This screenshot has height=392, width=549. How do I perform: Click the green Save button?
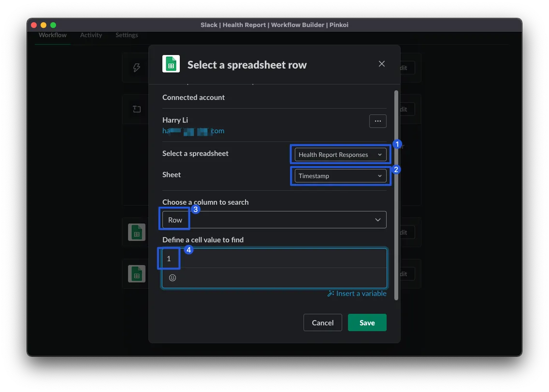point(367,322)
